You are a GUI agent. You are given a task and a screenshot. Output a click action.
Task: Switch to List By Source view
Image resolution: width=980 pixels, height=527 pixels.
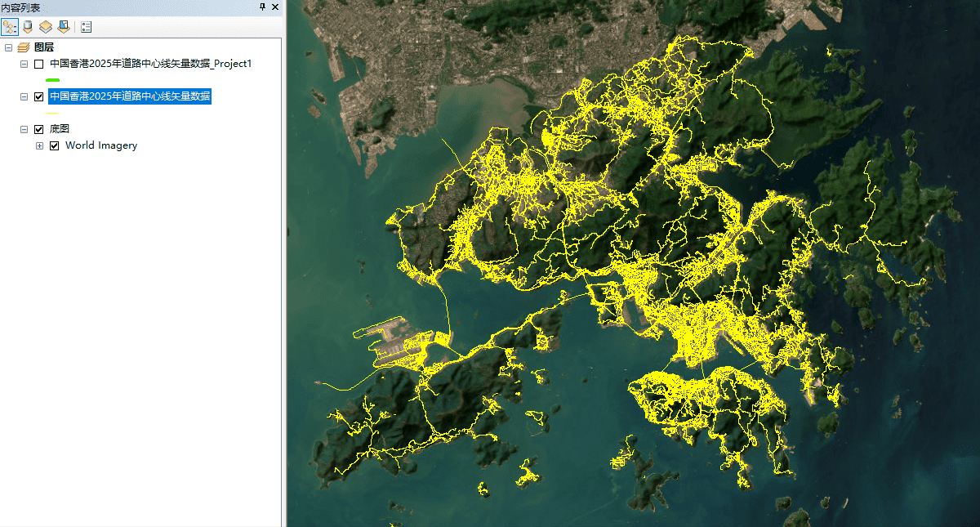click(28, 27)
